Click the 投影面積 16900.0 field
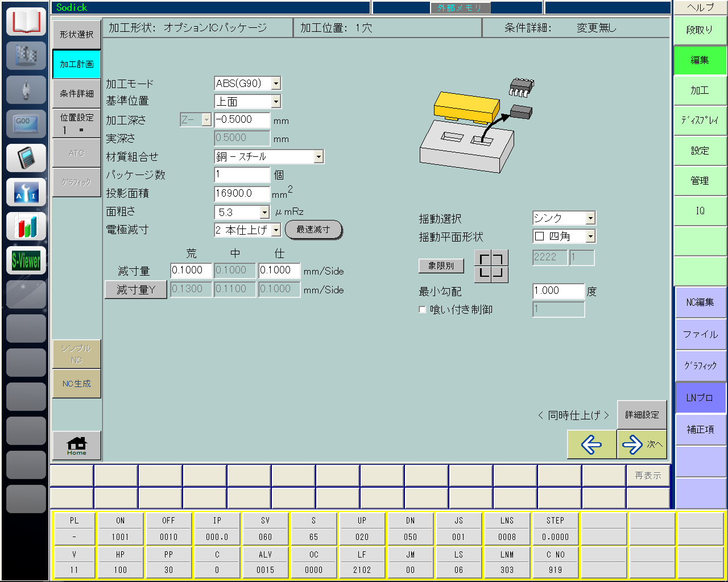728x582 pixels. 242,193
